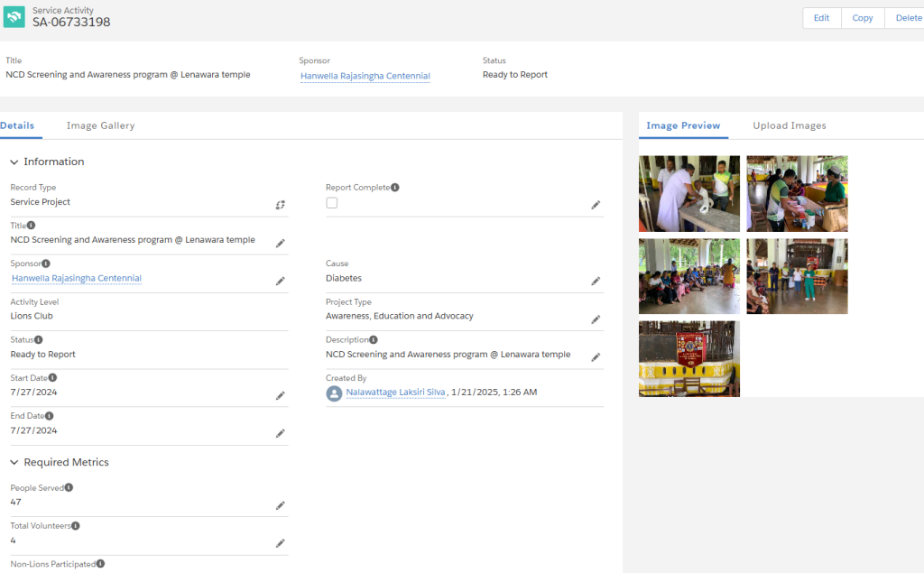
Task: Open thumbnail of volunteers at registration table
Action: [797, 193]
